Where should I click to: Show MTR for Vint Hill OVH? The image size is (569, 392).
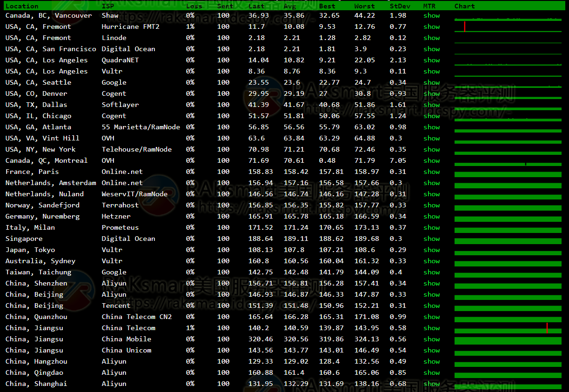[431, 138]
